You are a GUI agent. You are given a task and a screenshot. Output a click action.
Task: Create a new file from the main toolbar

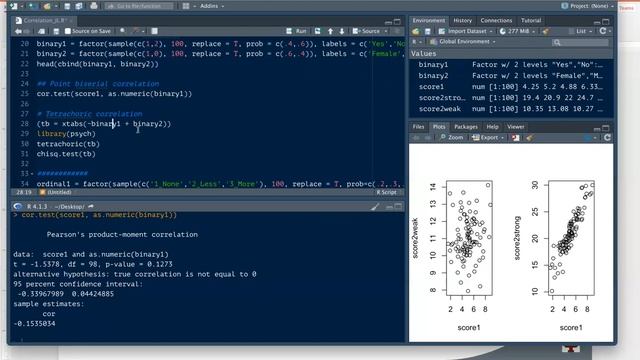click(x=14, y=6)
